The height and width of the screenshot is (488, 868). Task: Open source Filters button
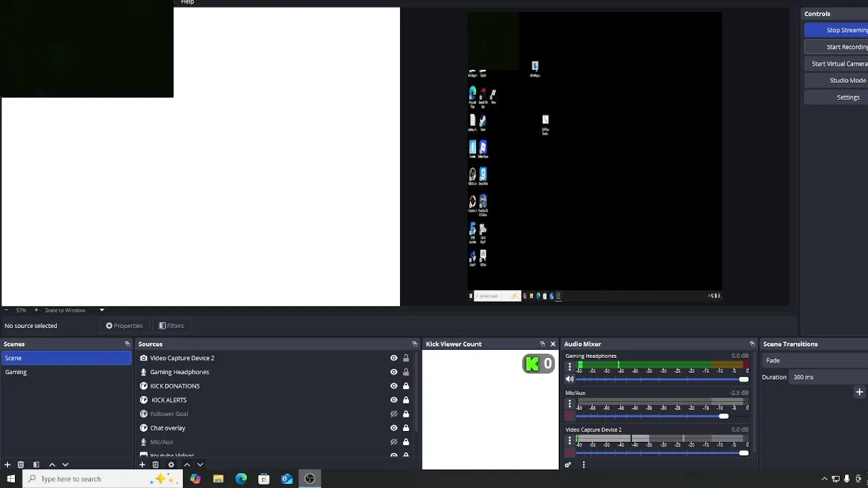(172, 326)
